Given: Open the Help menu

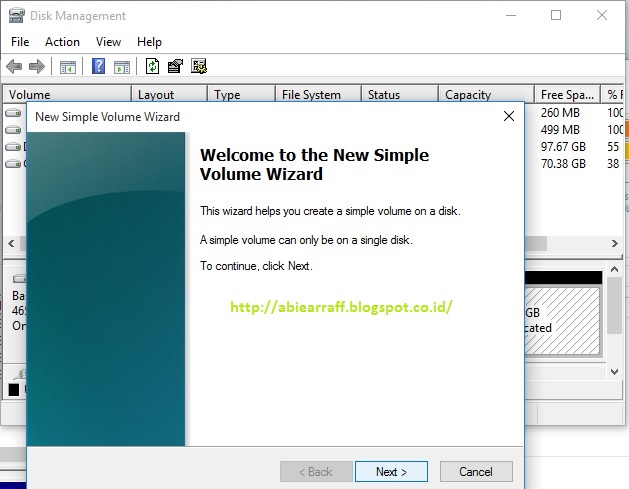Looking at the screenshot, I should tap(149, 42).
